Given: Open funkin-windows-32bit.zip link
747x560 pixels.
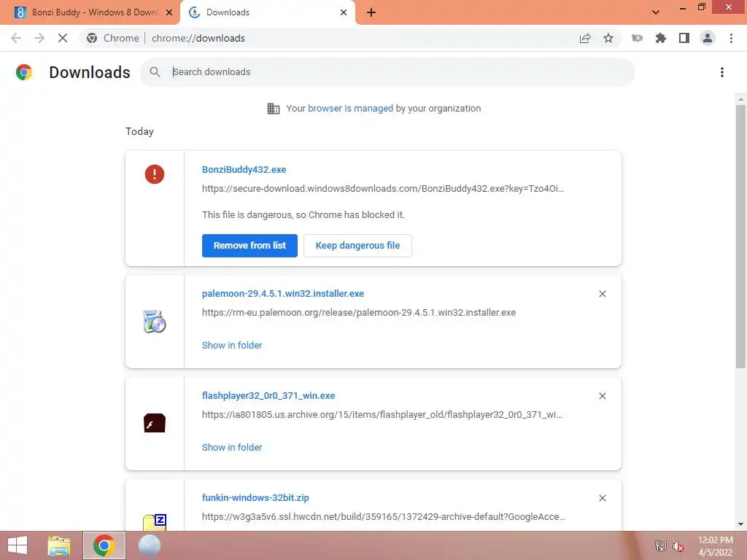Looking at the screenshot, I should coord(255,497).
